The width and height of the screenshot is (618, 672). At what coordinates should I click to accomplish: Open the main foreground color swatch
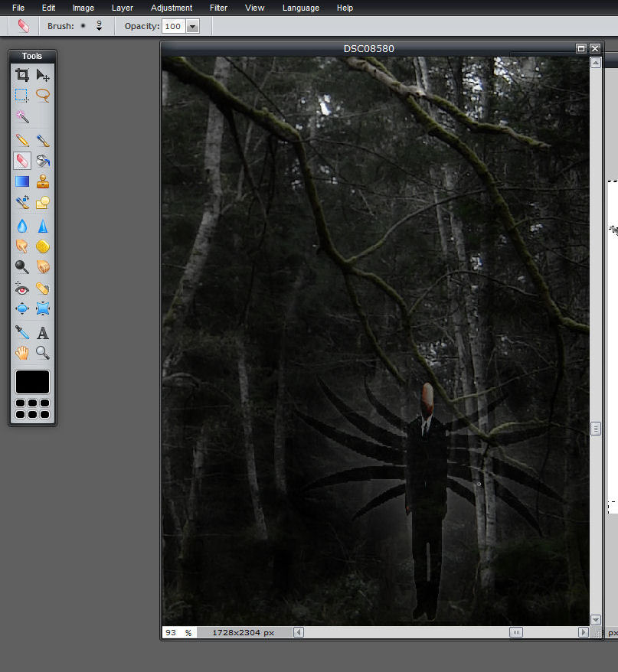[33, 382]
